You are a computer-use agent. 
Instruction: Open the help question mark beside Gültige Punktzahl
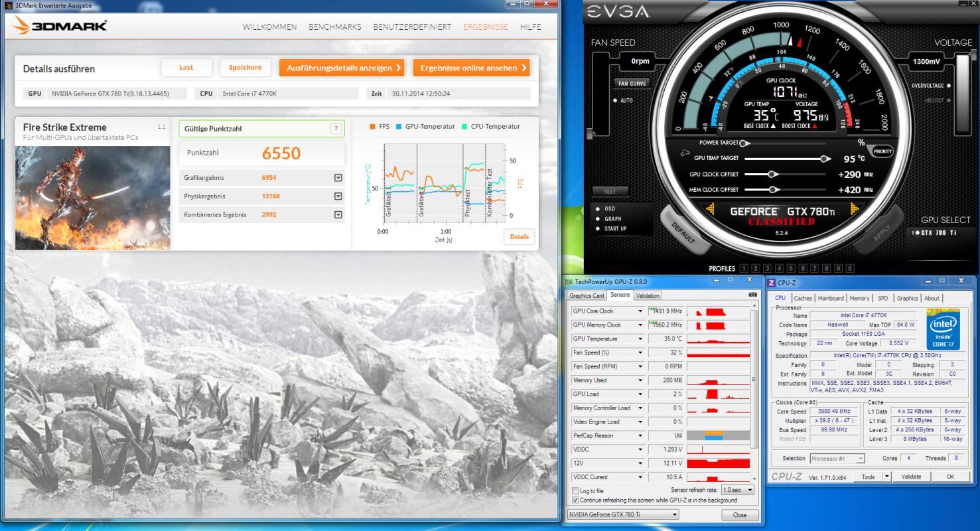tap(336, 129)
